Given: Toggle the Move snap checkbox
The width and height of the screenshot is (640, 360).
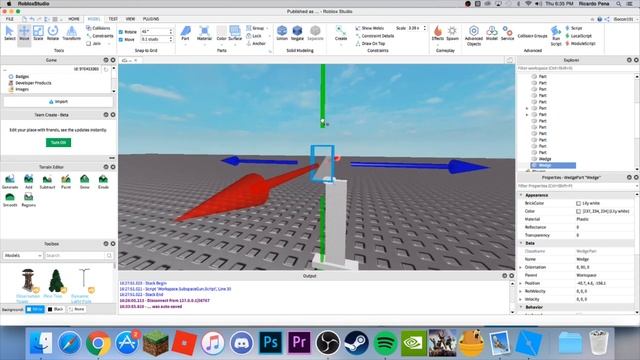Looking at the screenshot, I should click(x=121, y=40).
